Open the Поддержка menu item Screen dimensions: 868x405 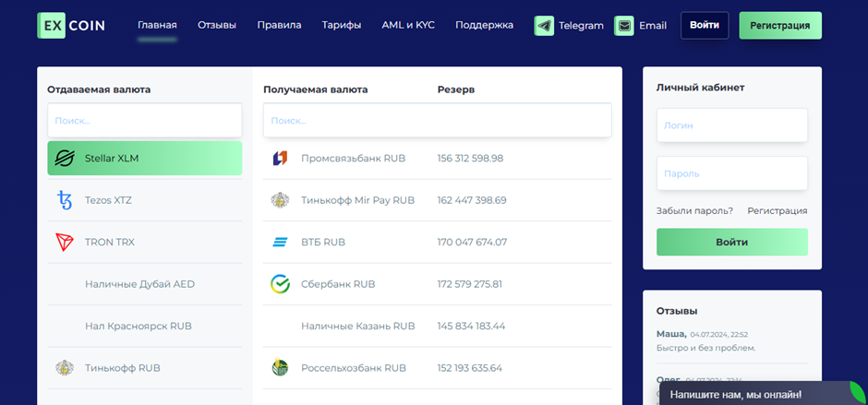[x=485, y=25]
